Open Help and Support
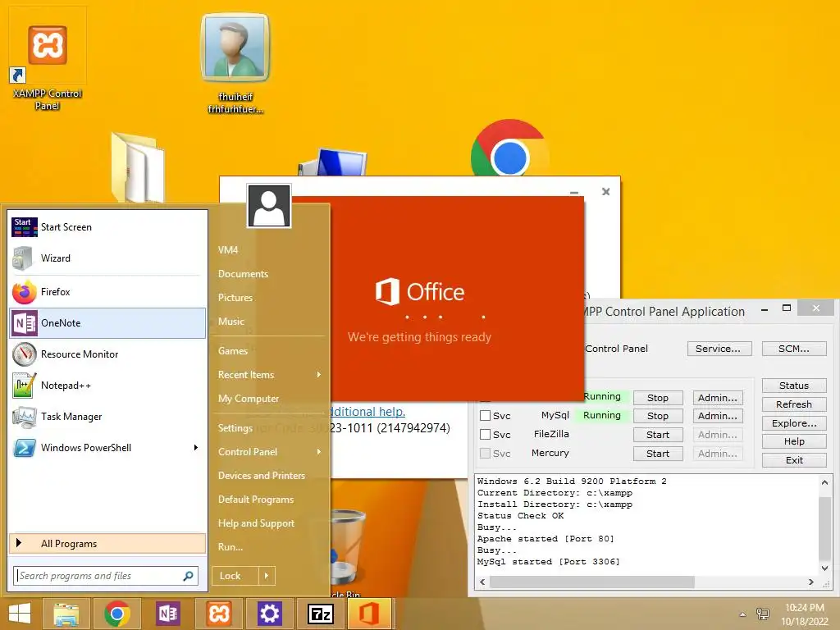Image resolution: width=840 pixels, height=630 pixels. [x=256, y=523]
